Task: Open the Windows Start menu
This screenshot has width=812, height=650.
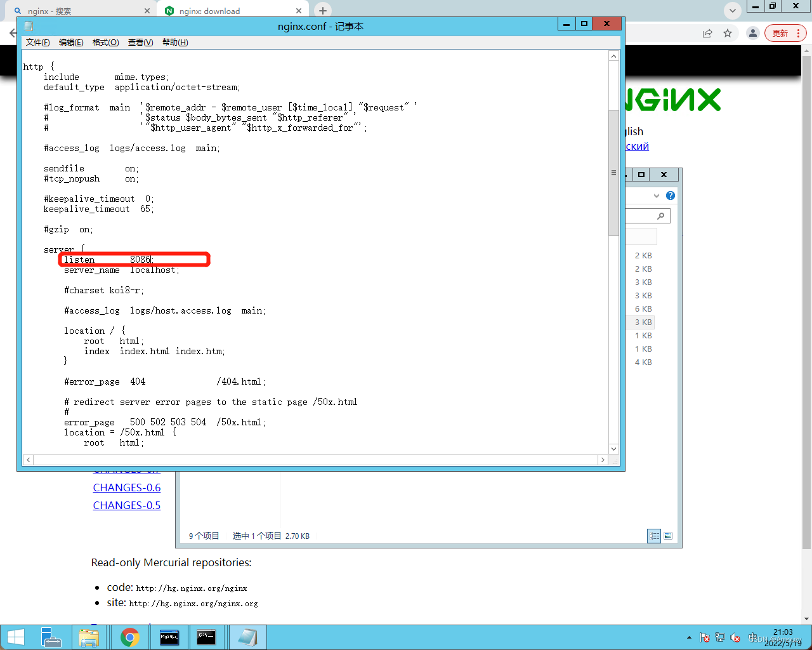Action: pyautogui.click(x=15, y=637)
